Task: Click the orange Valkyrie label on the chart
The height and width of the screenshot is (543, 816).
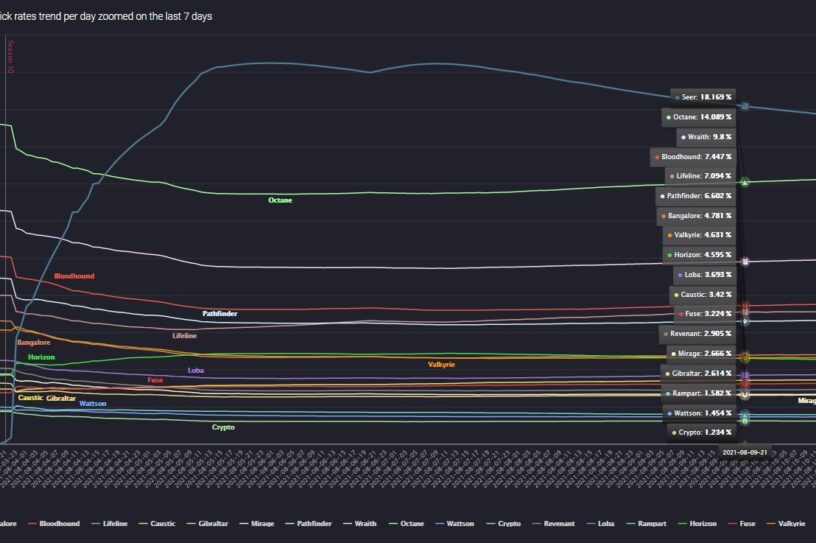Action: tap(441, 364)
